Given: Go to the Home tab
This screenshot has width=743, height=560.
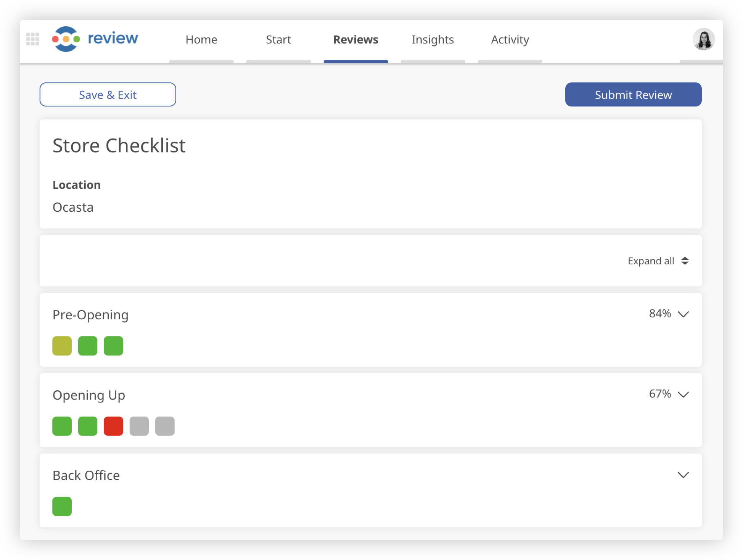Looking at the screenshot, I should [x=201, y=40].
